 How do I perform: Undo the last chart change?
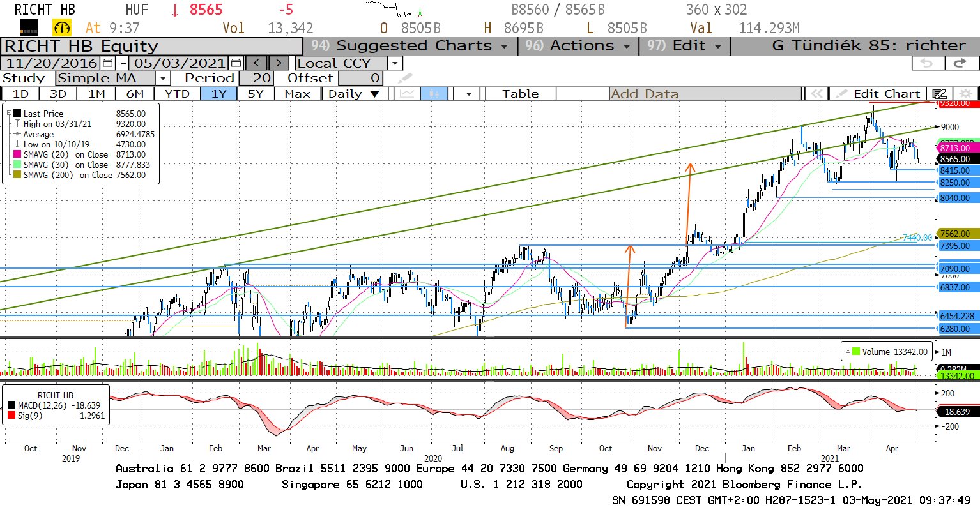(927, 63)
